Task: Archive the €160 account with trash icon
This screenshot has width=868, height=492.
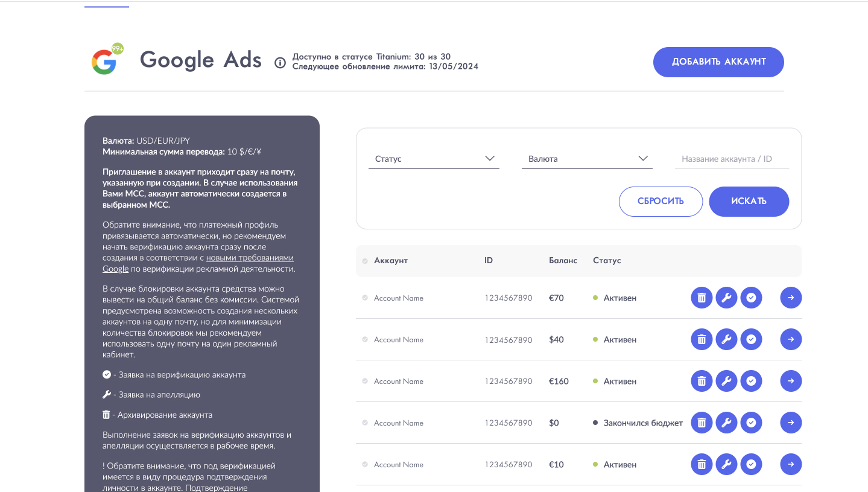Action: point(702,381)
